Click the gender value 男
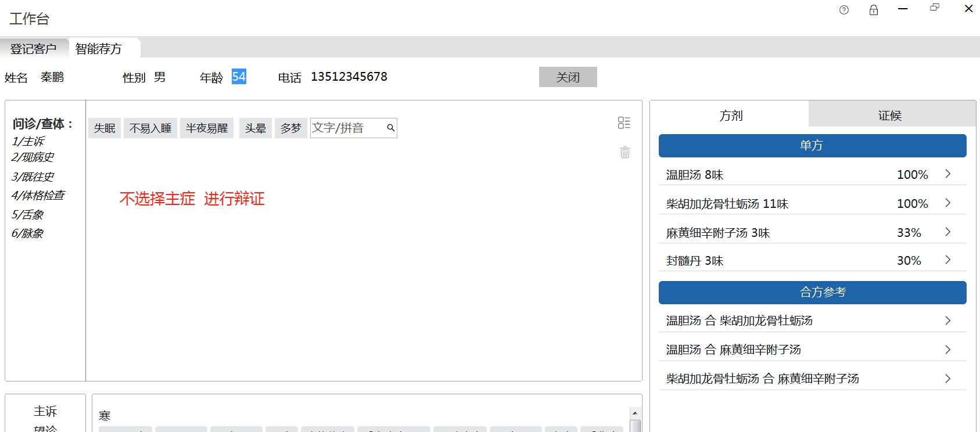The width and height of the screenshot is (980, 432). coord(160,77)
